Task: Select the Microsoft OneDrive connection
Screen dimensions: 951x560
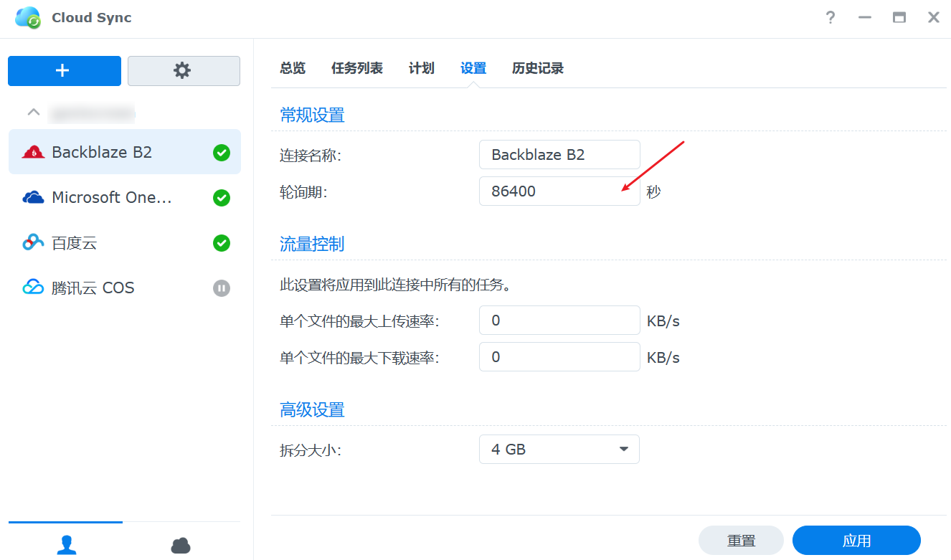Action: pos(112,198)
